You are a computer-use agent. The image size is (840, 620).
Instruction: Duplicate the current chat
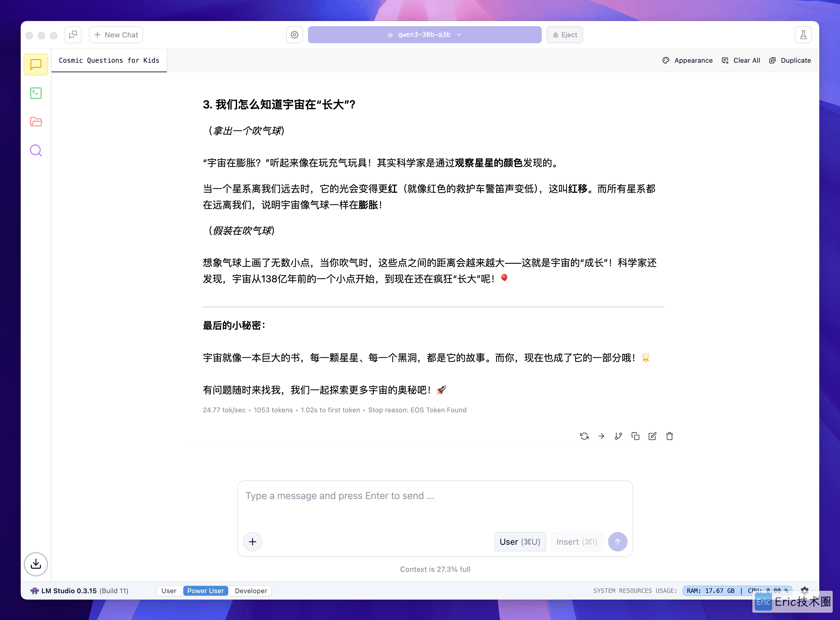tap(790, 60)
